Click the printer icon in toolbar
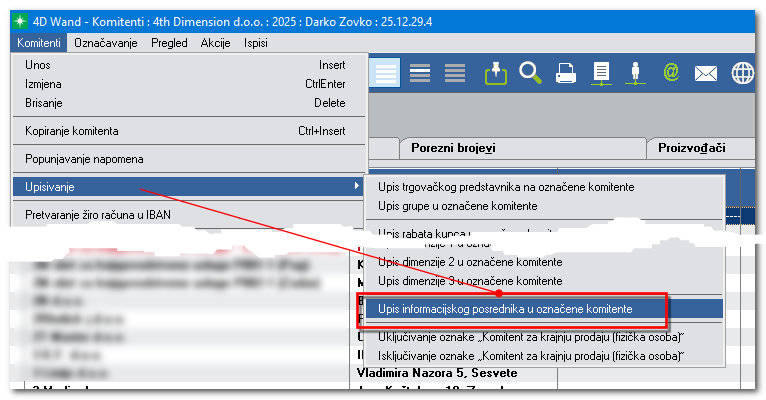The width and height of the screenshot is (766, 400). pos(565,73)
